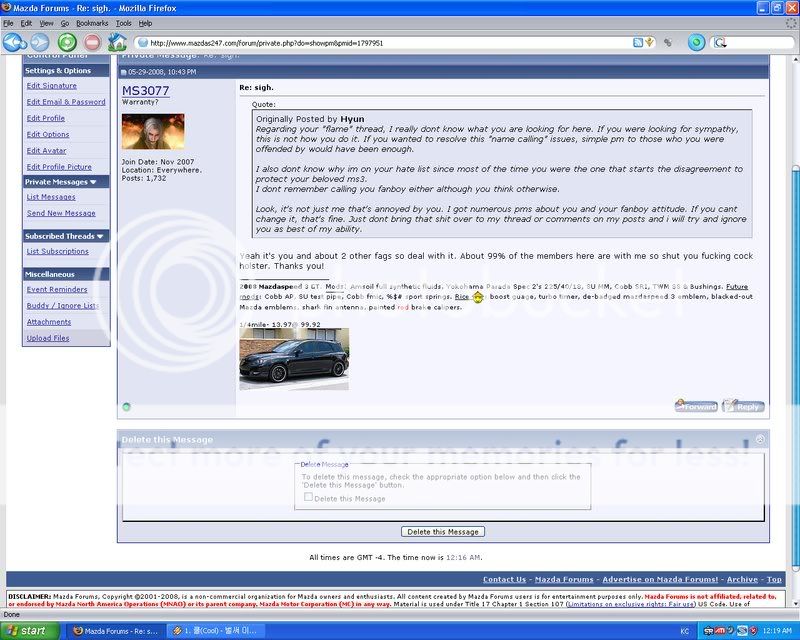Click the Firefox Forward arrow button
This screenshot has height=640, width=800.
pyautogui.click(x=40, y=42)
